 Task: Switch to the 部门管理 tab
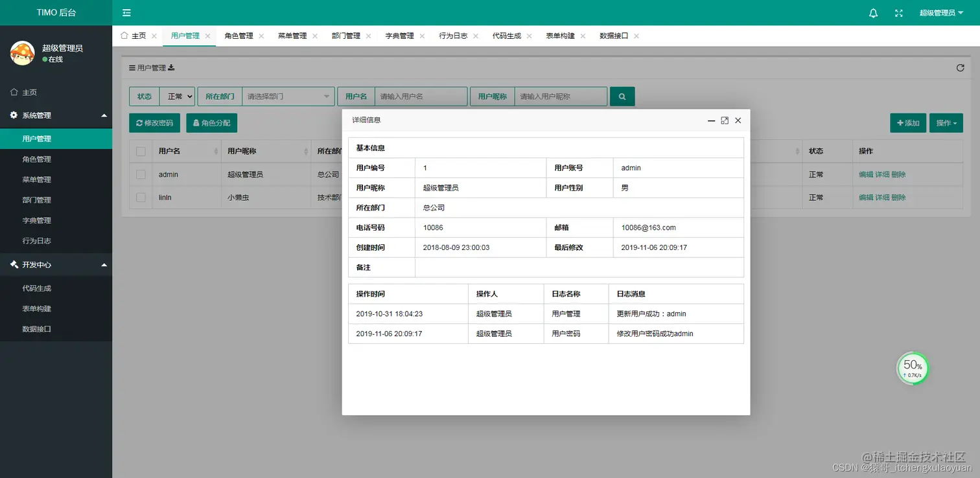click(345, 36)
